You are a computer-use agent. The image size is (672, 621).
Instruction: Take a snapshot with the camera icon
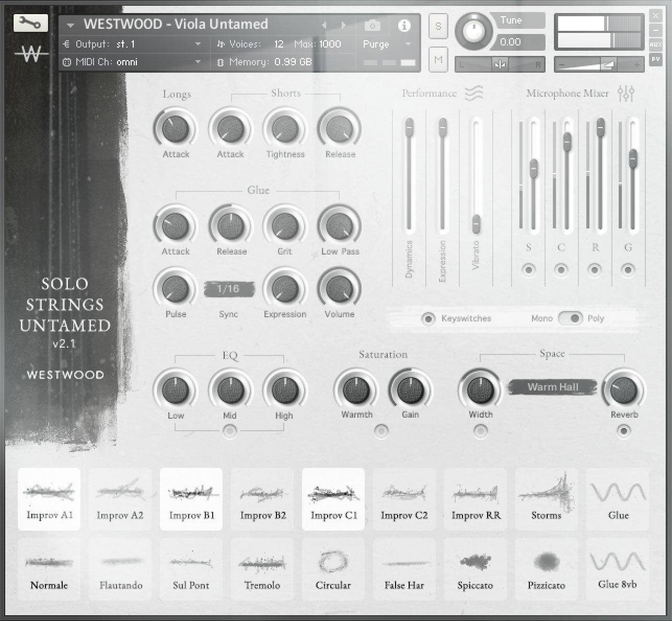(372, 25)
